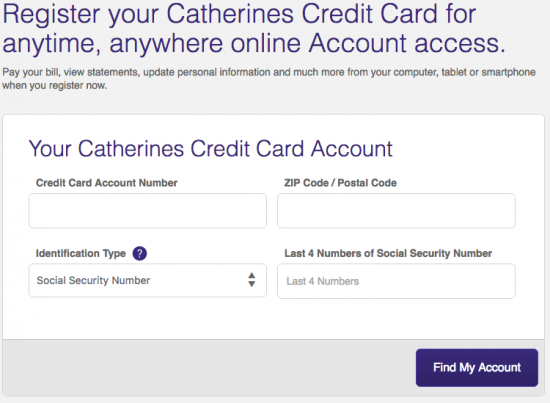Click the Identification Type label text
This screenshot has height=403, width=550.
pyautogui.click(x=81, y=253)
